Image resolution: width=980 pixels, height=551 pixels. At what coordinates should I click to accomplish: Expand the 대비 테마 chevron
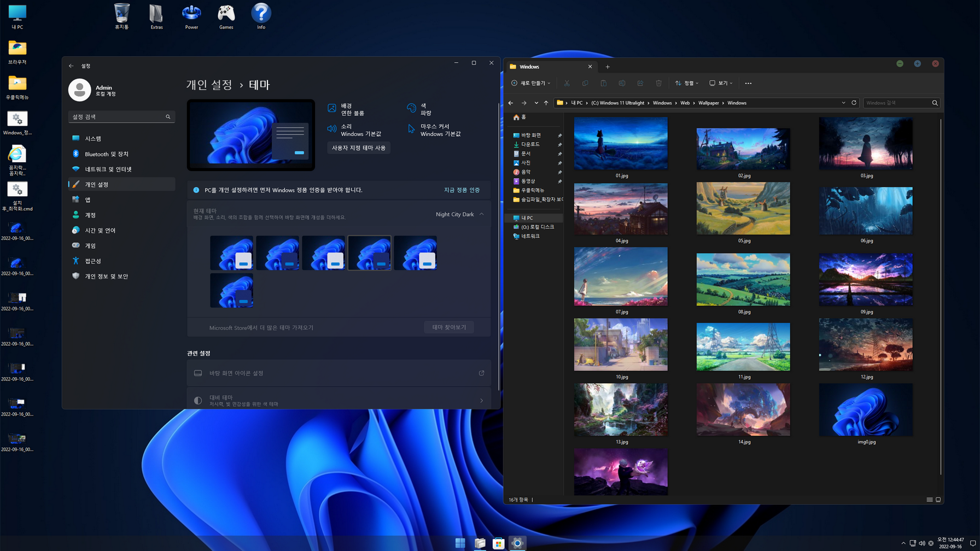point(482,401)
